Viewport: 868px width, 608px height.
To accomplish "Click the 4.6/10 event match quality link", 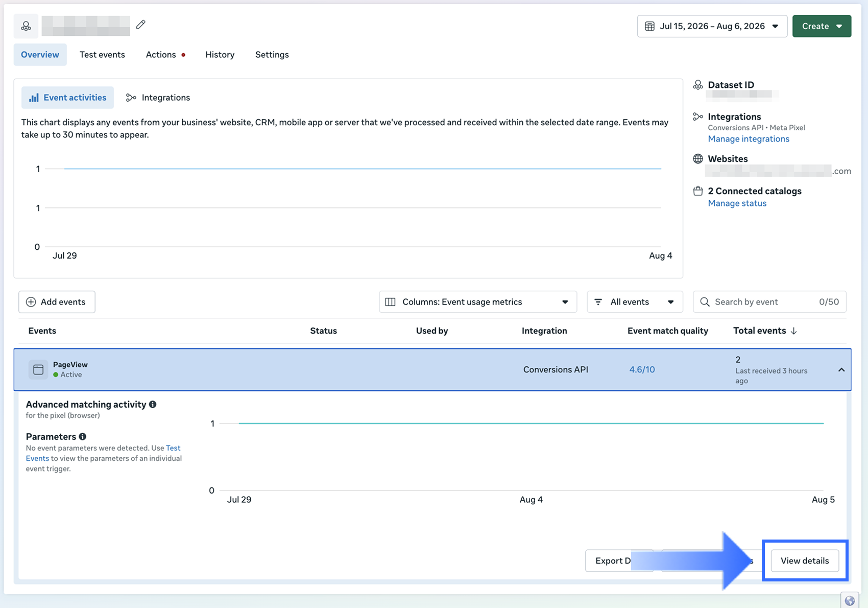I will 642,369.
